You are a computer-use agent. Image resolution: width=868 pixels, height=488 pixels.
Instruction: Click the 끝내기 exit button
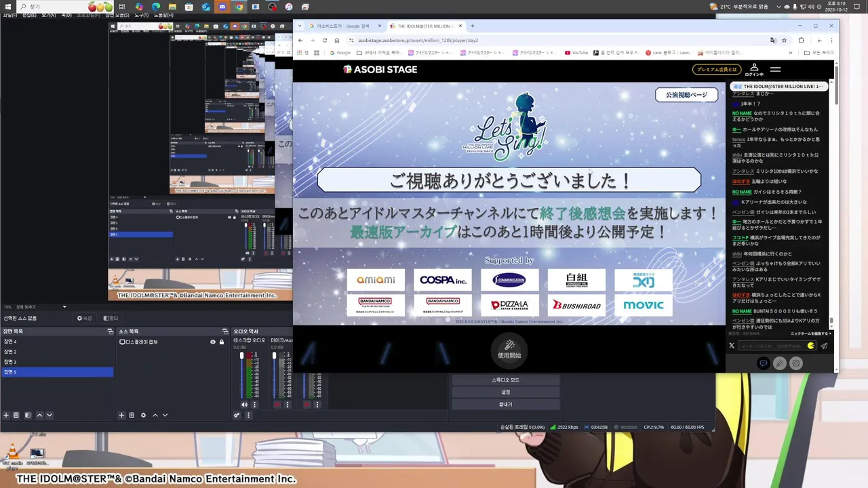coord(506,404)
